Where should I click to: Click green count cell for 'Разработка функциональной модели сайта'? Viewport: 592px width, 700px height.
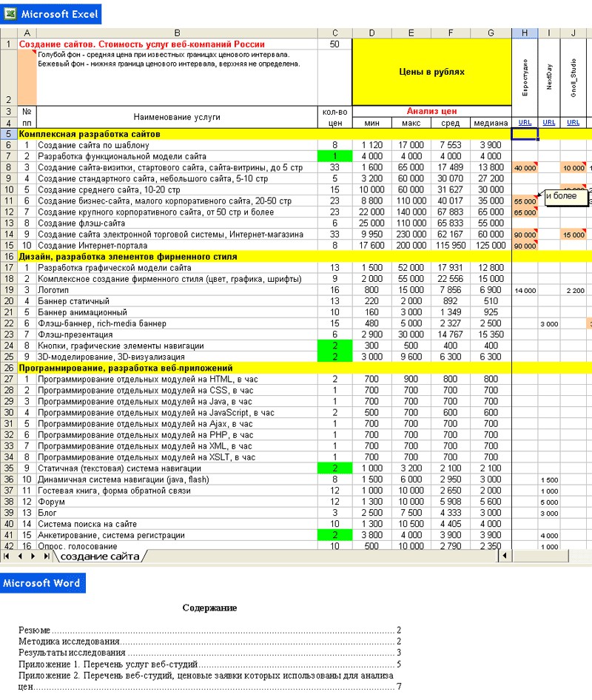pos(334,156)
